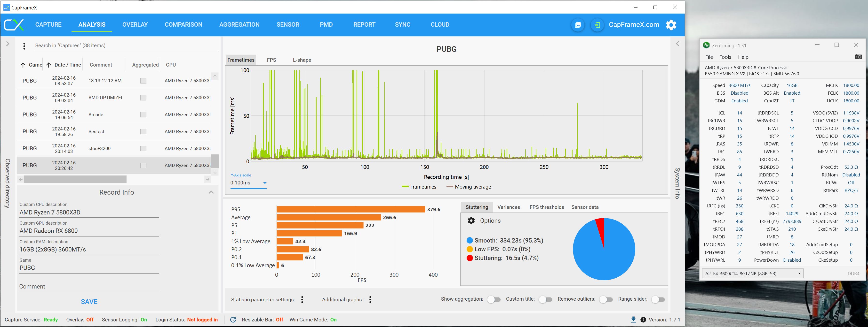
Task: Click CapFrameX title bar app icon
Action: (6, 8)
